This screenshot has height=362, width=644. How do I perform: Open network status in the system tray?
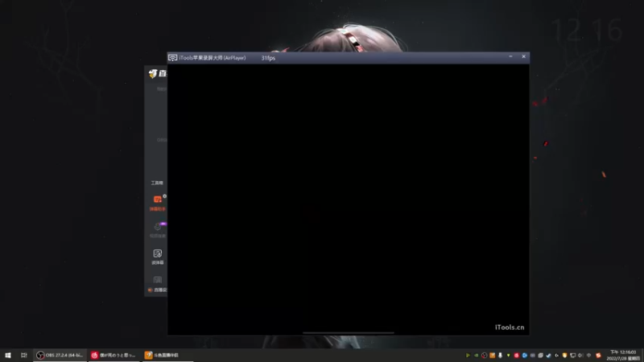click(x=572, y=356)
